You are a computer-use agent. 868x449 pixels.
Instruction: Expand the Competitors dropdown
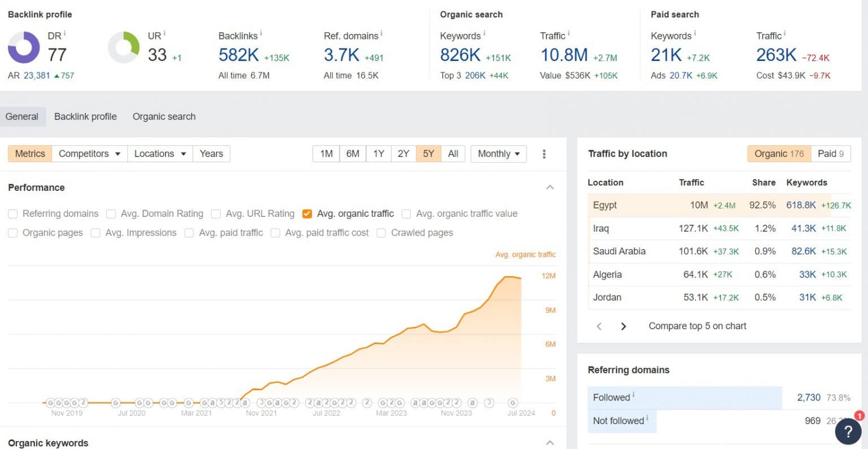coord(89,154)
